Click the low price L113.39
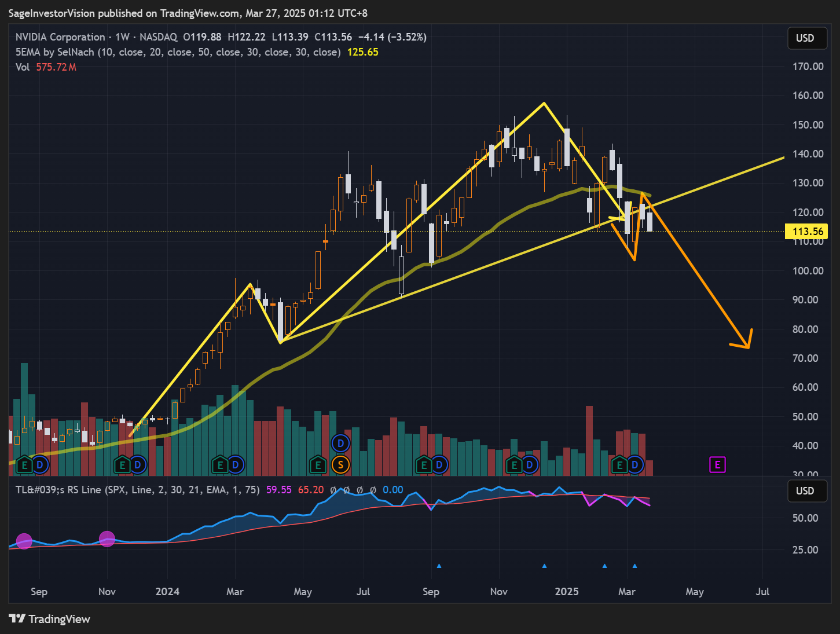 click(290, 37)
